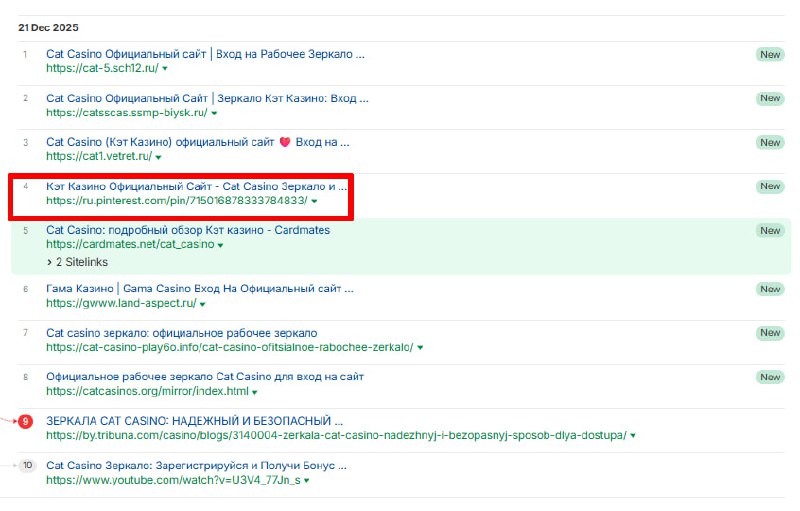Viewport: 800px width, 511px height.
Task: Open dropdown arrow beside cardmates.net URL
Action: pos(221,245)
